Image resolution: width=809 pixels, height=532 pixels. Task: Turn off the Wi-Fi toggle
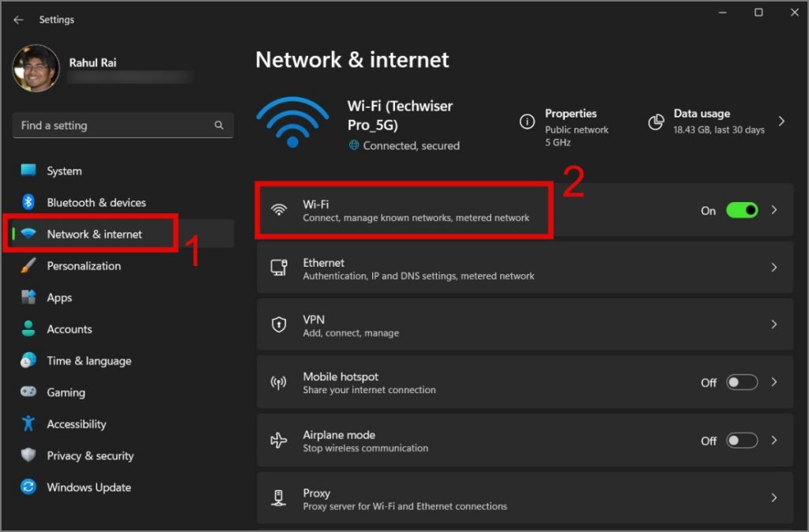(742, 210)
